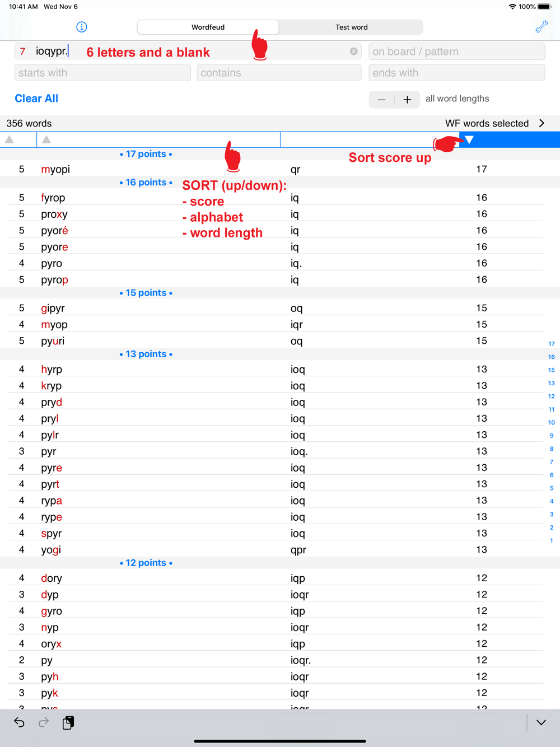The image size is (560, 747).
Task: Open settings via wrench icon
Action: click(x=542, y=27)
